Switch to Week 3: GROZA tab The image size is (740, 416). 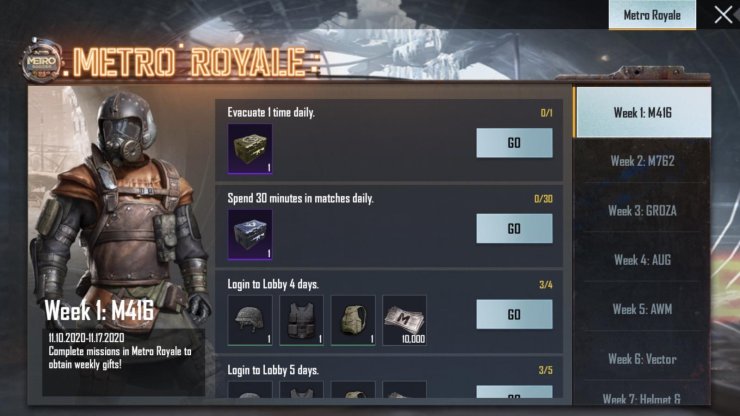tap(642, 211)
